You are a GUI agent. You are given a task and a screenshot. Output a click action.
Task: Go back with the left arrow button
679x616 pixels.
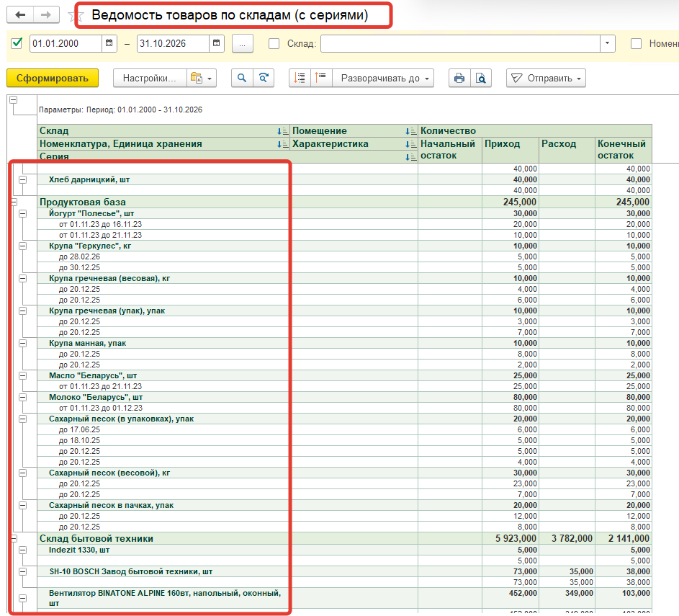(x=20, y=15)
